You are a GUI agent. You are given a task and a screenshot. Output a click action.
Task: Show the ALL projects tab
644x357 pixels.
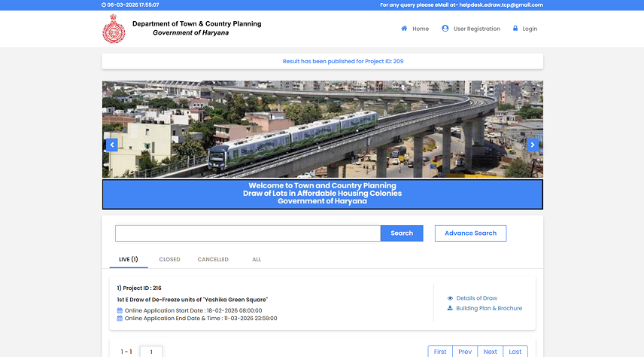coord(257,259)
